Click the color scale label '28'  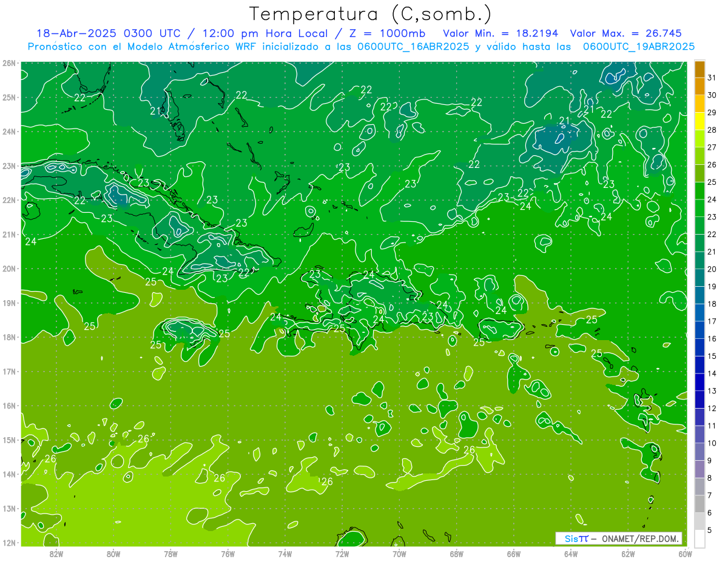click(x=712, y=130)
